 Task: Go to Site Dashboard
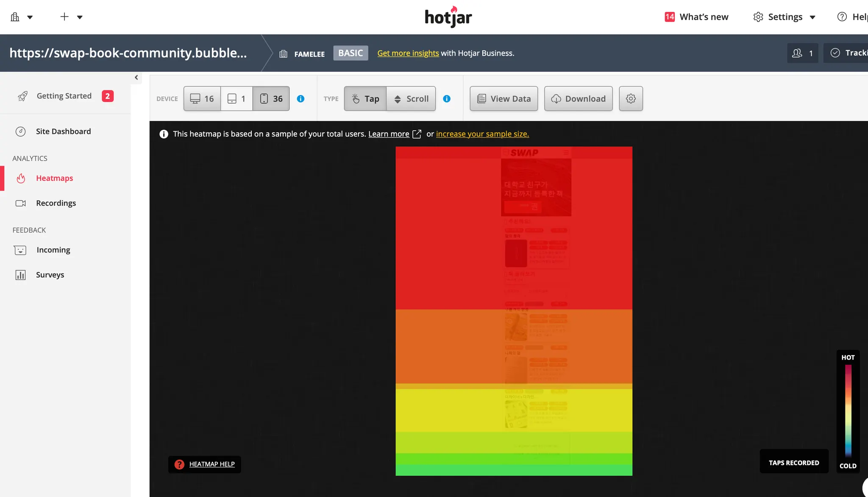(63, 131)
